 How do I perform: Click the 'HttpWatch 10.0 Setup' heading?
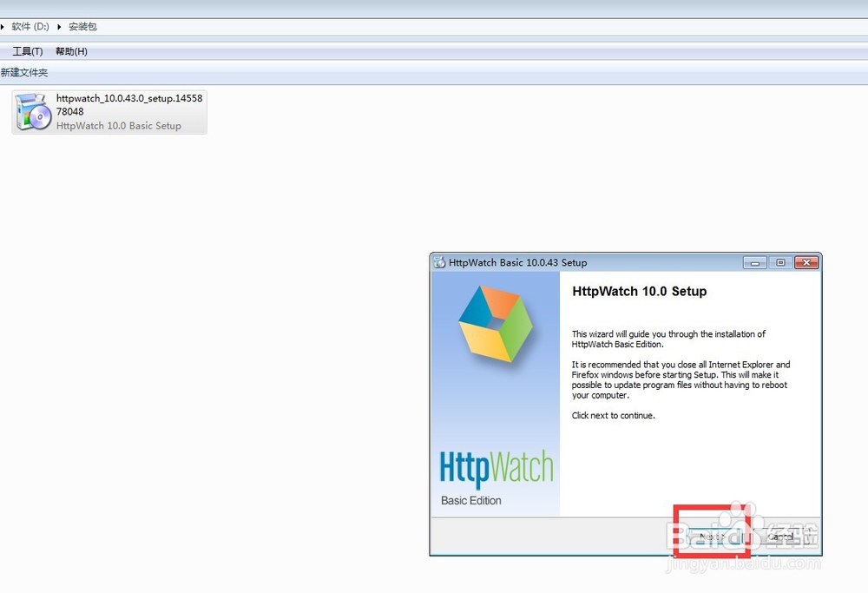click(640, 291)
